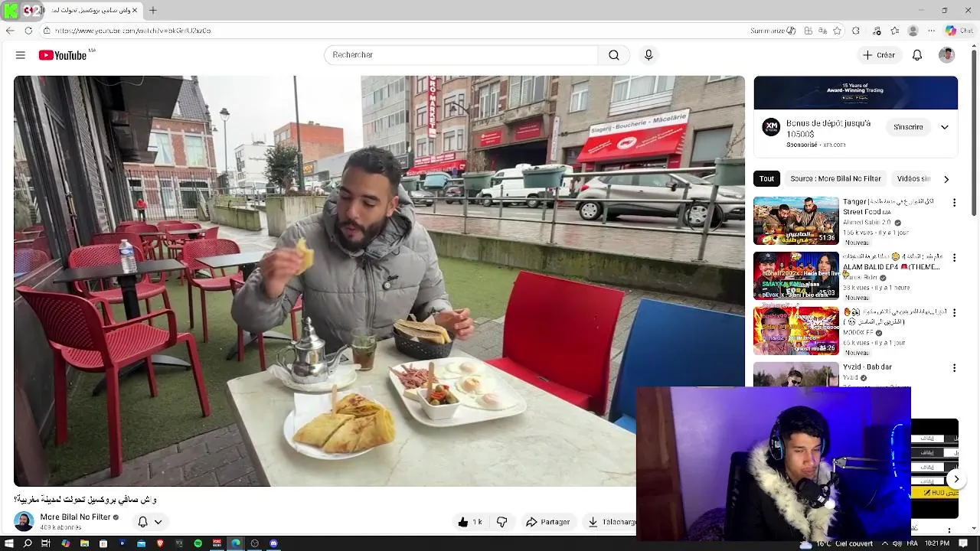This screenshot has width=980, height=551.
Task: Open the Yvzid - Bab dar video title
Action: tap(867, 367)
